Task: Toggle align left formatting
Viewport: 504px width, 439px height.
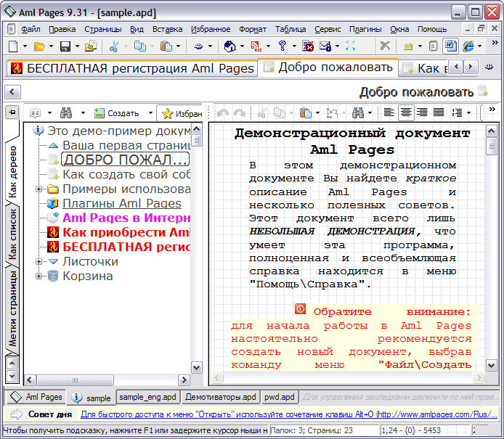Action: click(x=389, y=112)
